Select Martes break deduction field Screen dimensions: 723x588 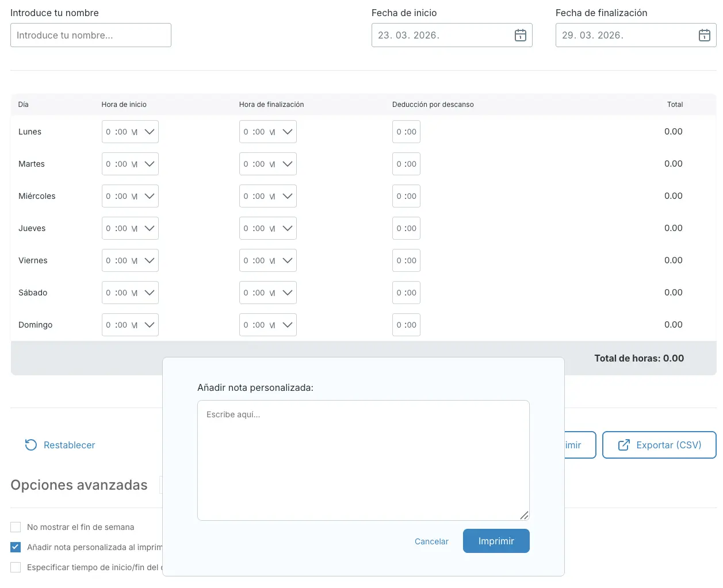[x=406, y=164]
